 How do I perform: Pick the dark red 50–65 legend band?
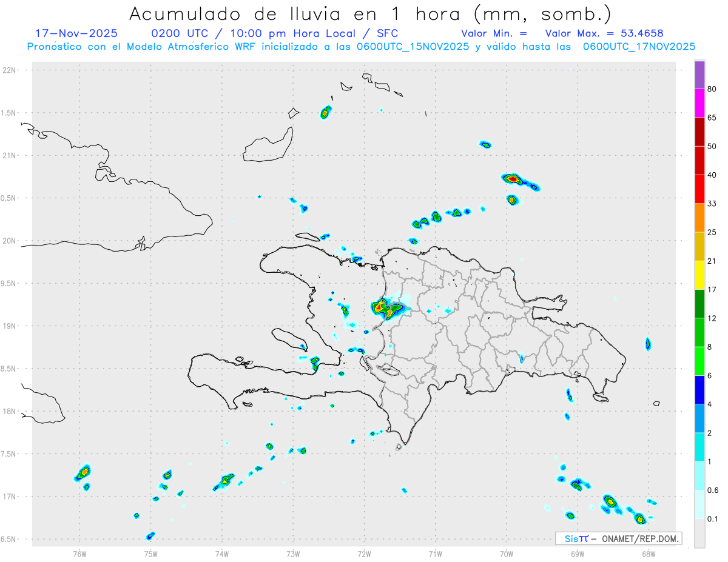click(699, 132)
